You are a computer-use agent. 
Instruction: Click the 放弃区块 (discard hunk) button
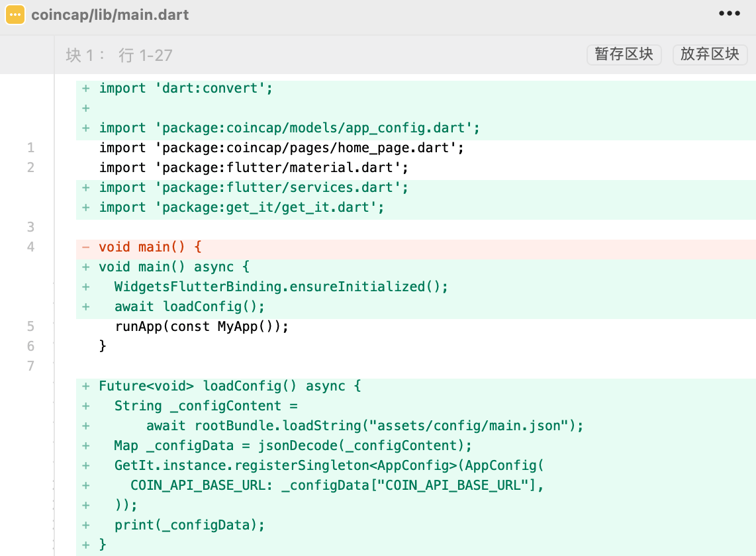(710, 54)
